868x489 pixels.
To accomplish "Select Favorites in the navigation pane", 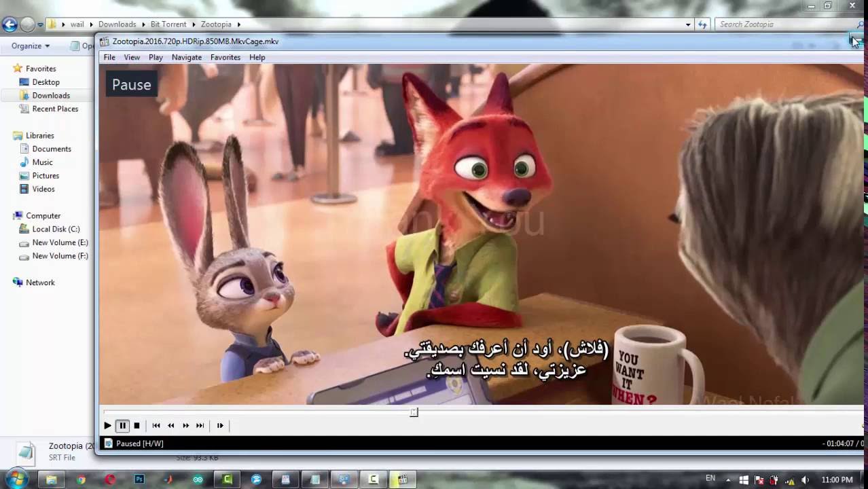I will pyautogui.click(x=41, y=69).
